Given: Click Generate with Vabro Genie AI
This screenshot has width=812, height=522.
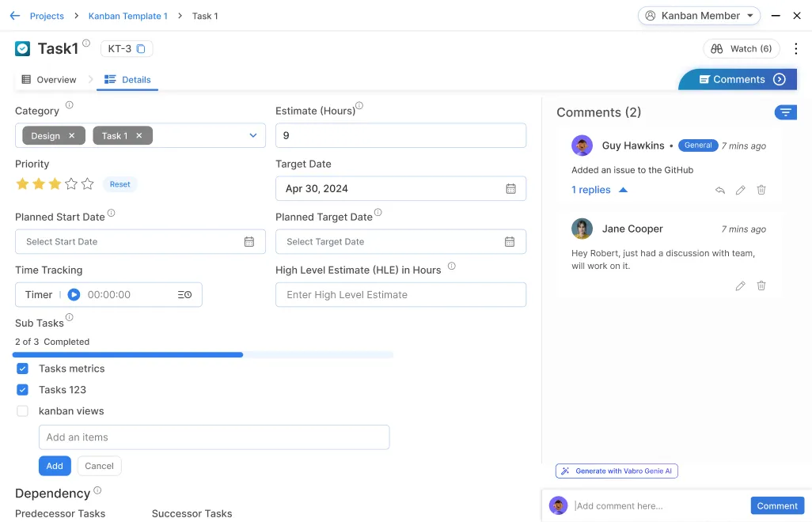Looking at the screenshot, I should pyautogui.click(x=617, y=471).
